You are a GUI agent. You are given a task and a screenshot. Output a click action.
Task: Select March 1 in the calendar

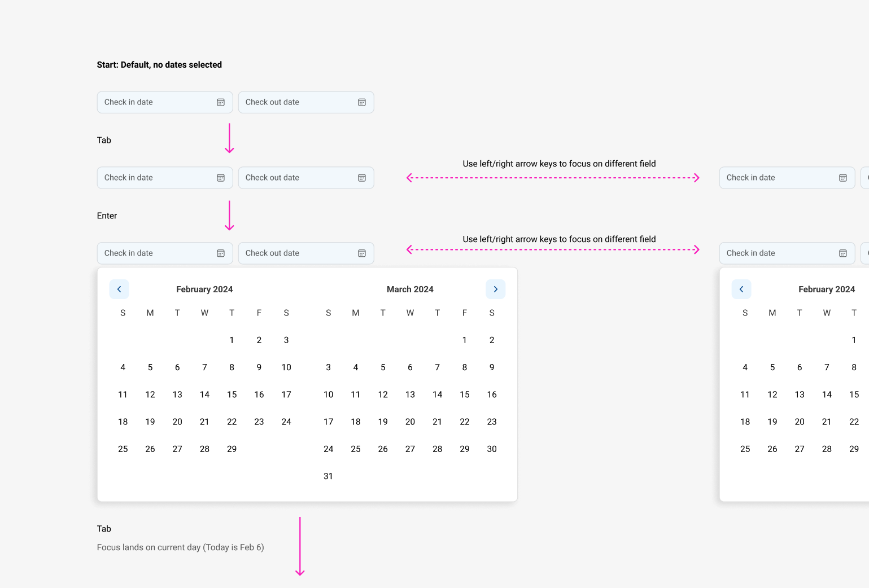click(x=465, y=340)
